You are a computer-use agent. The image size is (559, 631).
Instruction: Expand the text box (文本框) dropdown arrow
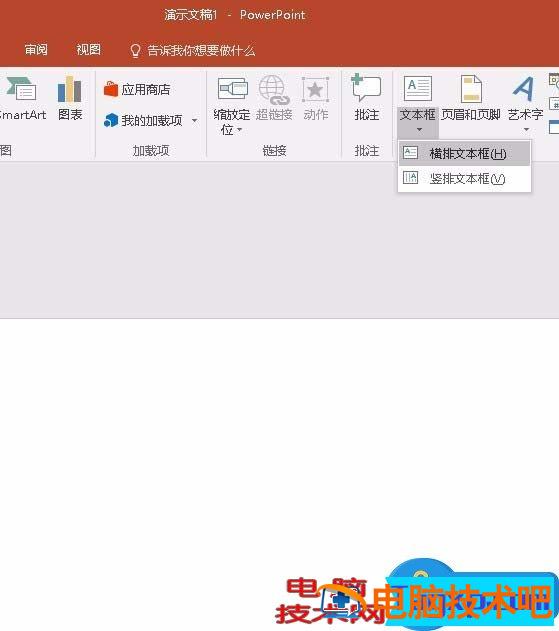tap(419, 130)
